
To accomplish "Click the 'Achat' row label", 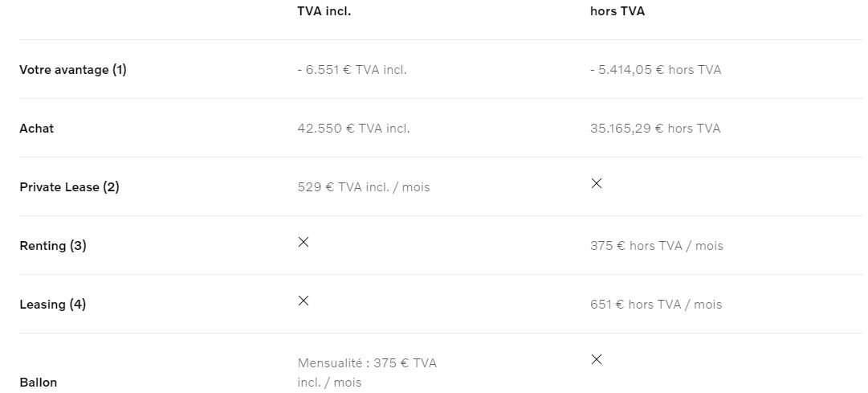I will click(x=37, y=129).
